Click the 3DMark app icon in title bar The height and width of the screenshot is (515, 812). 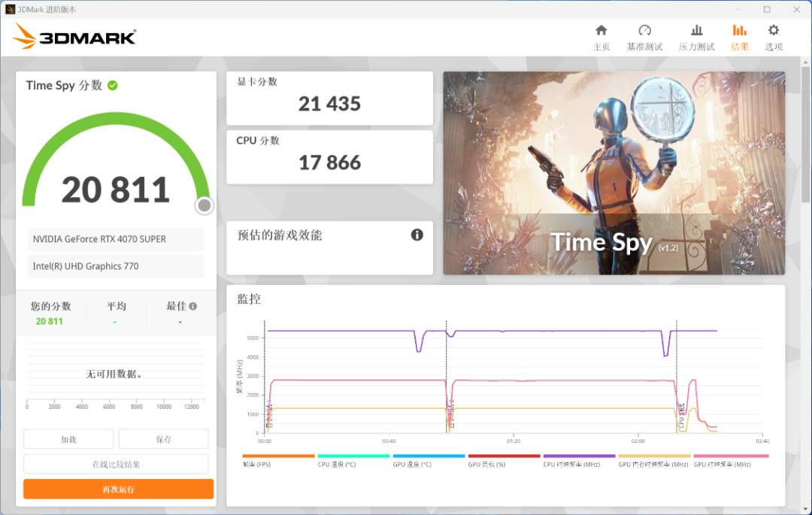coord(9,9)
